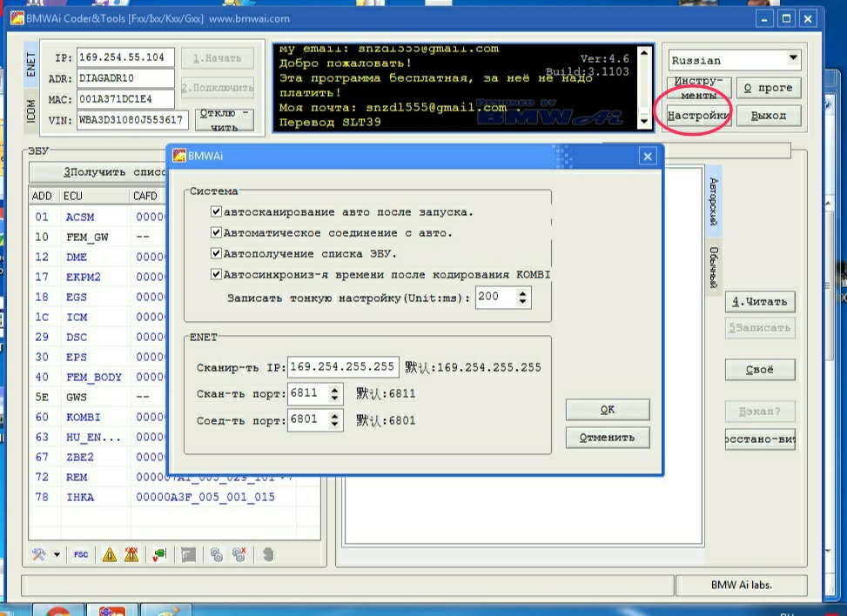Click the Сканир-ть IP input field
847x616 pixels.
point(343,366)
